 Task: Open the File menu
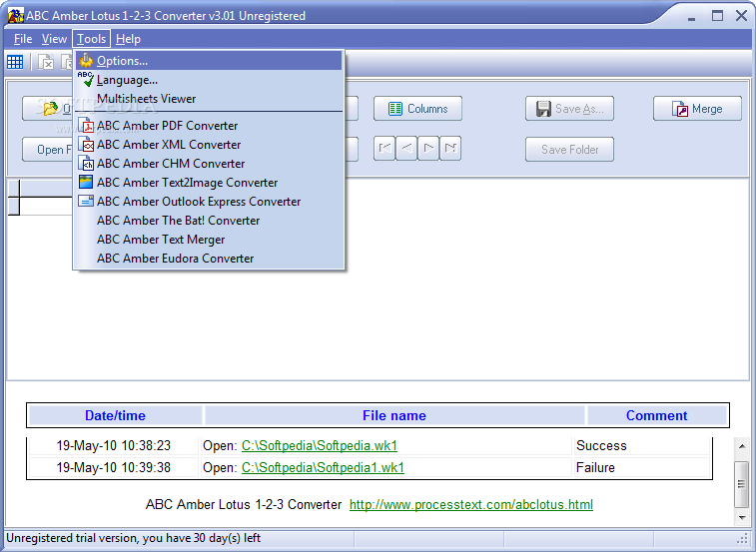pyautogui.click(x=23, y=39)
